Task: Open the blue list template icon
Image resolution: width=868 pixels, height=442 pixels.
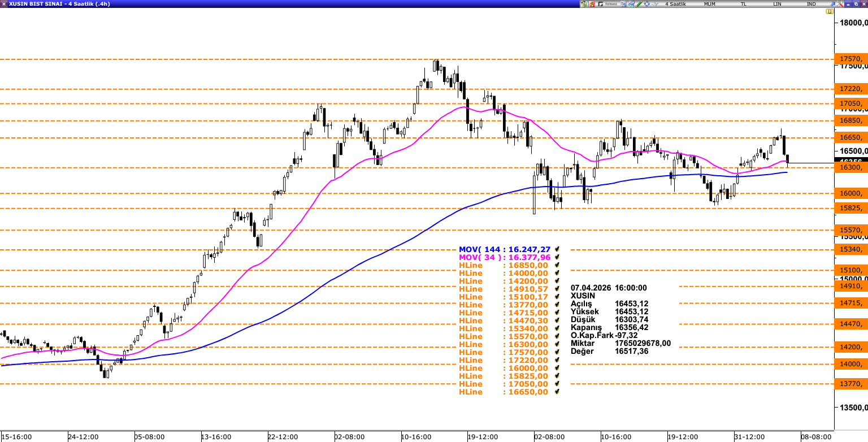Action: coord(623,4)
